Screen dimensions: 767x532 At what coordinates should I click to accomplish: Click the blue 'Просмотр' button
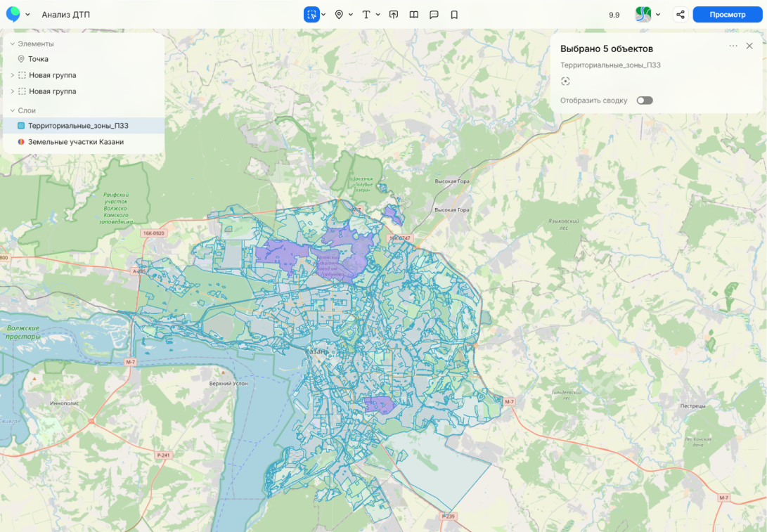(x=727, y=14)
